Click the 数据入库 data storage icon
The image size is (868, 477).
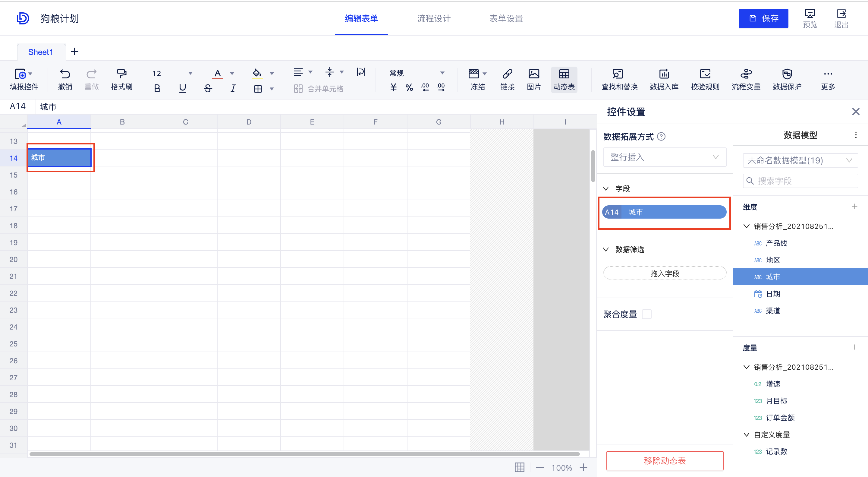pos(664,80)
